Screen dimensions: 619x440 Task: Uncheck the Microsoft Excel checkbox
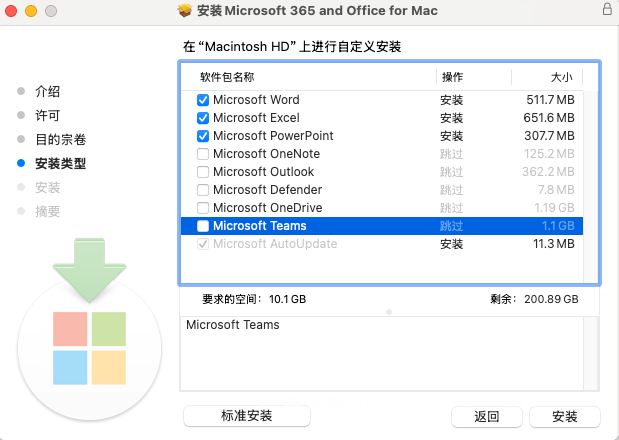pyautogui.click(x=203, y=118)
